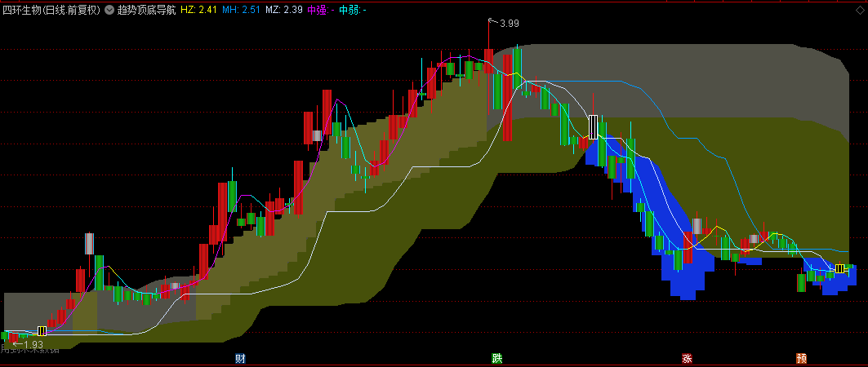Viewport: 868px width, 367px height.
Task: Click the white MZ: 2.39 value
Action: click(284, 10)
